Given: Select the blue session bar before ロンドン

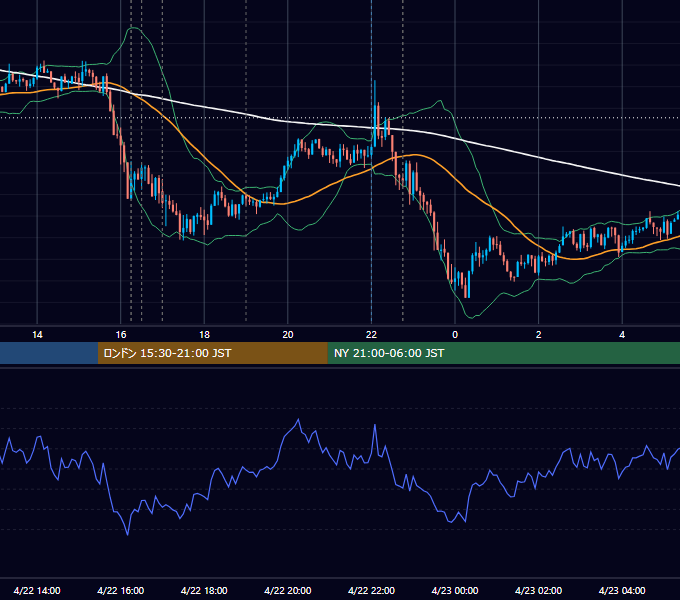Looking at the screenshot, I should pos(49,353).
